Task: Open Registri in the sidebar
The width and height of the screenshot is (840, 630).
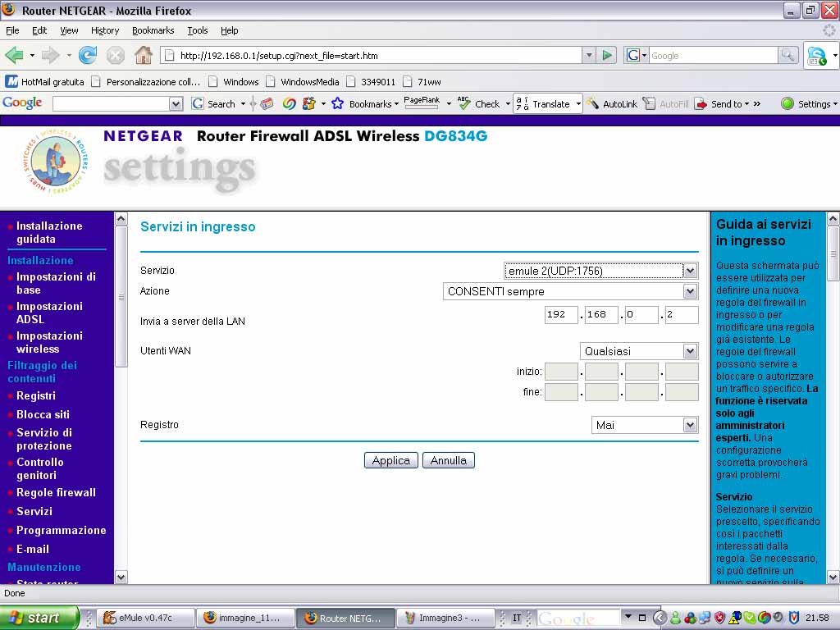Action: (x=36, y=395)
